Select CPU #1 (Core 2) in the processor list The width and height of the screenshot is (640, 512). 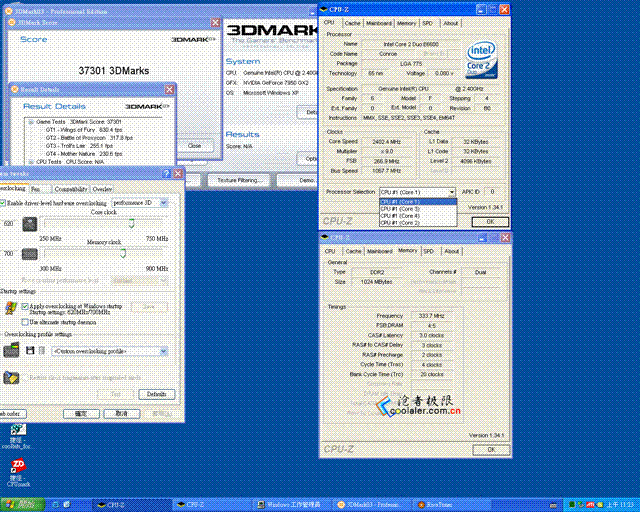pyautogui.click(x=418, y=223)
